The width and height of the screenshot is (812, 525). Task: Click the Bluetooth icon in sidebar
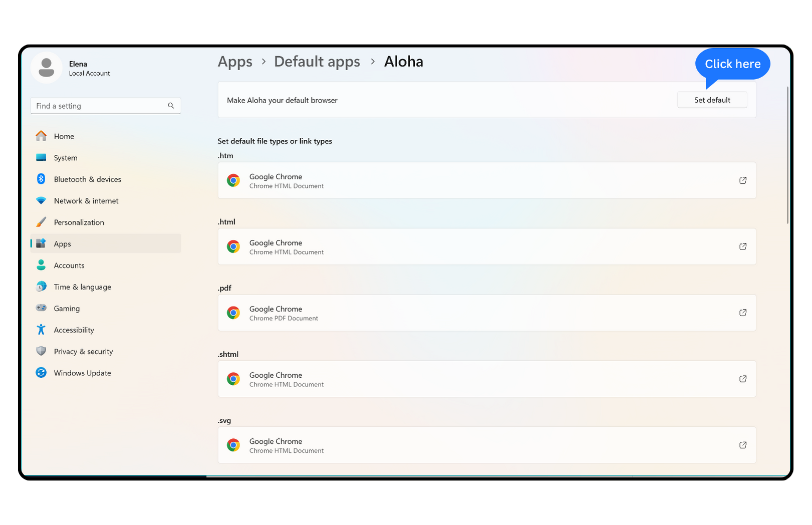[41, 179]
